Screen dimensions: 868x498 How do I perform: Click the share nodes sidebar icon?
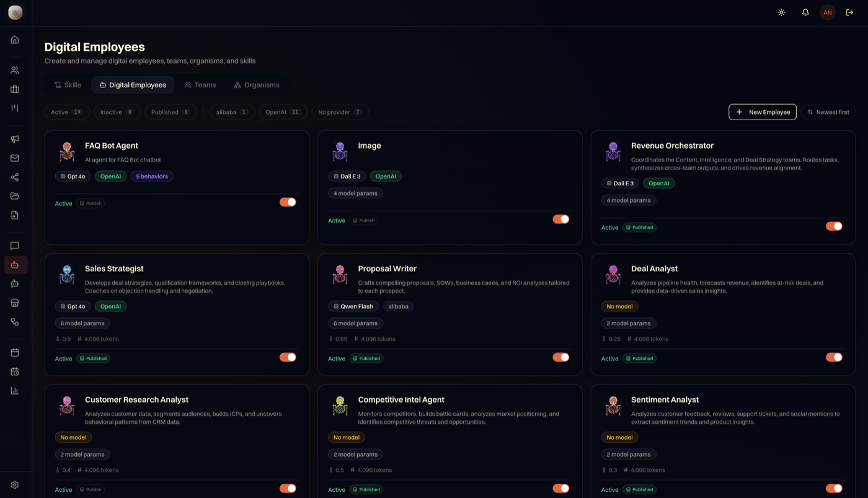tap(15, 177)
